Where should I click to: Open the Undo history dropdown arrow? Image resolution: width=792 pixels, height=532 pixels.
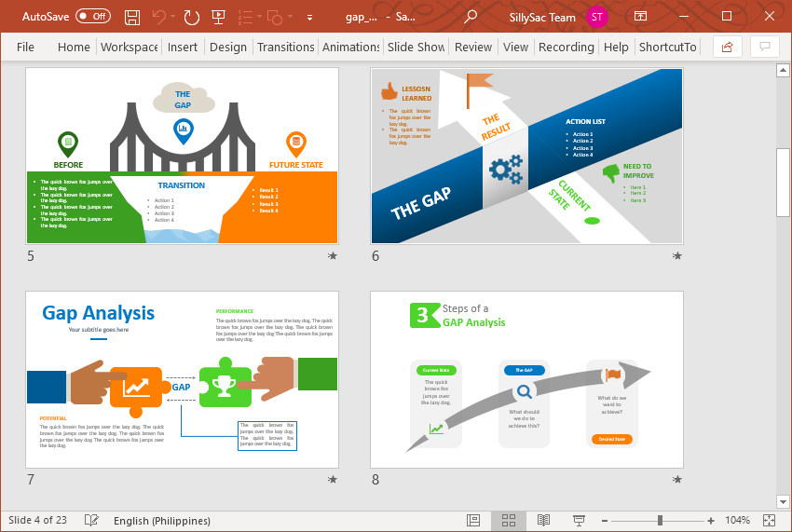174,17
